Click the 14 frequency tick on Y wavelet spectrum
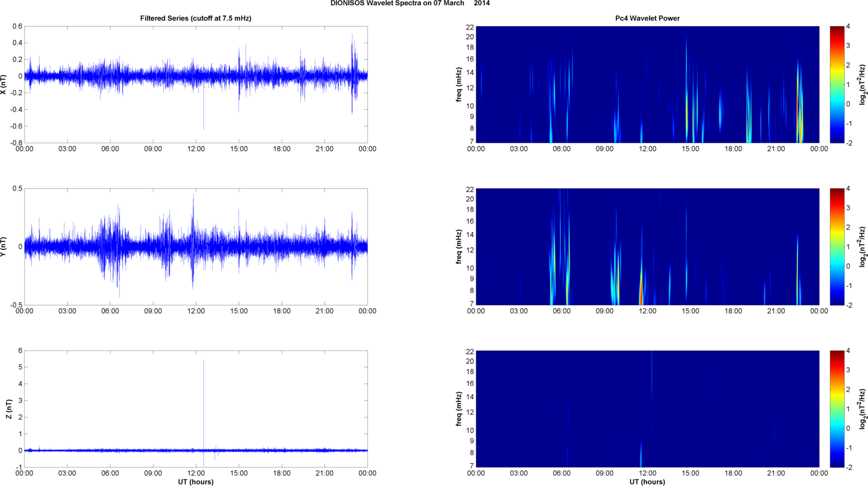This screenshot has height=486, width=868. 470,234
